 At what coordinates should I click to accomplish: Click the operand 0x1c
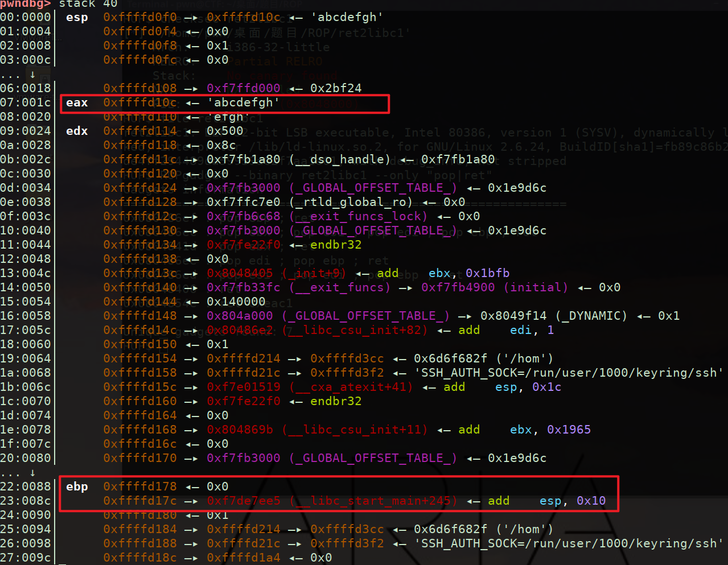[x=546, y=387]
